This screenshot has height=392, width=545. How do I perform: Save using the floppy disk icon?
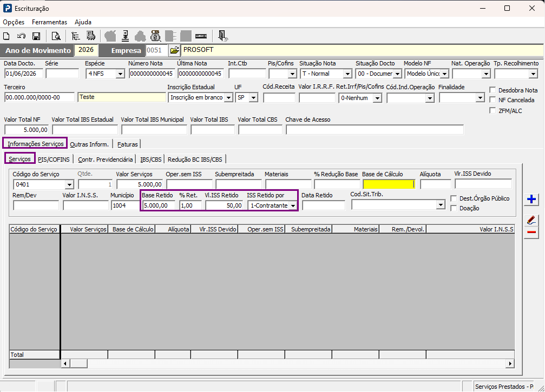(36, 36)
